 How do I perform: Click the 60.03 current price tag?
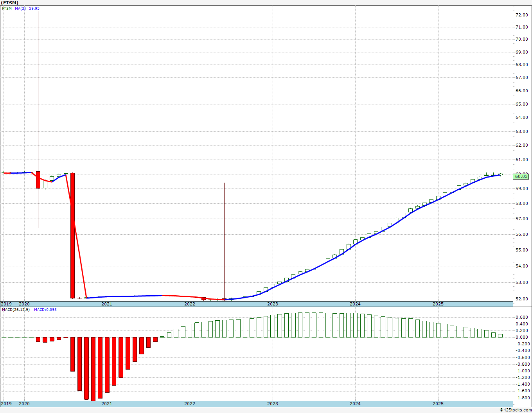coord(521,176)
